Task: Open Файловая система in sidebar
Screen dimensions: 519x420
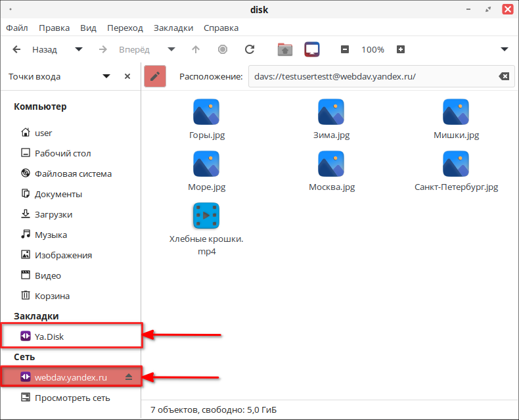Action: point(71,174)
